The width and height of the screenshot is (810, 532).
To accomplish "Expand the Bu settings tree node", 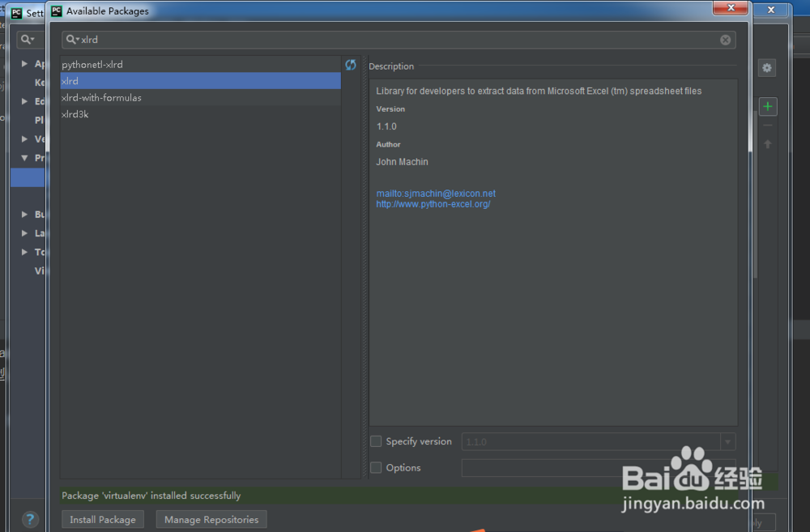I will pyautogui.click(x=24, y=214).
